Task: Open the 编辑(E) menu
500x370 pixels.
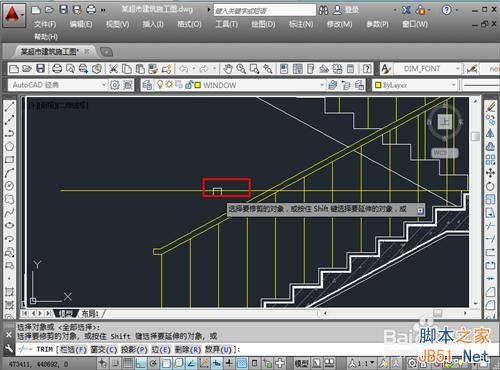Action: coord(81,24)
